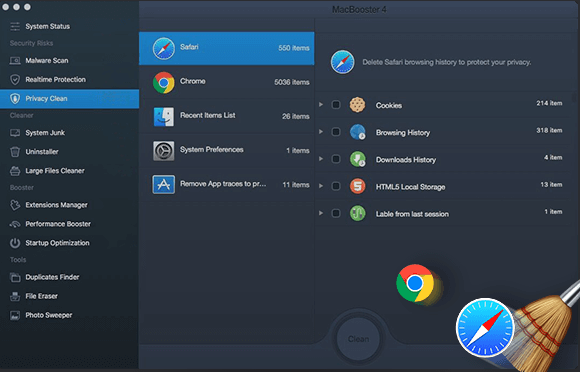
Task: Open Photo Sweeper icon
Action: click(x=15, y=315)
